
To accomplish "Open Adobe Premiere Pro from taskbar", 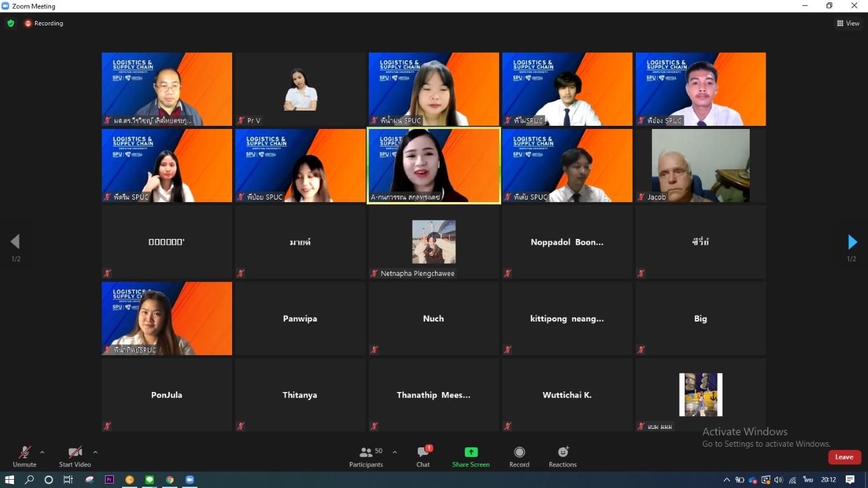I will (x=109, y=480).
